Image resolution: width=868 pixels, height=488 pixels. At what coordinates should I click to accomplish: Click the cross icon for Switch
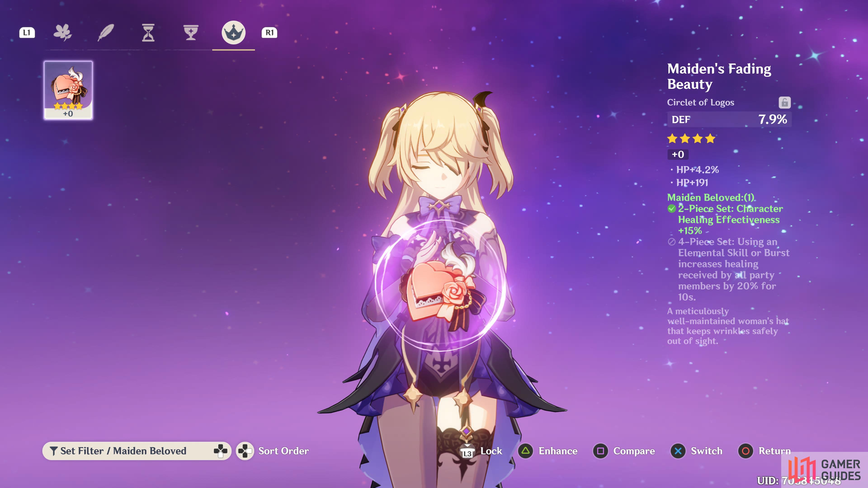[x=678, y=451]
